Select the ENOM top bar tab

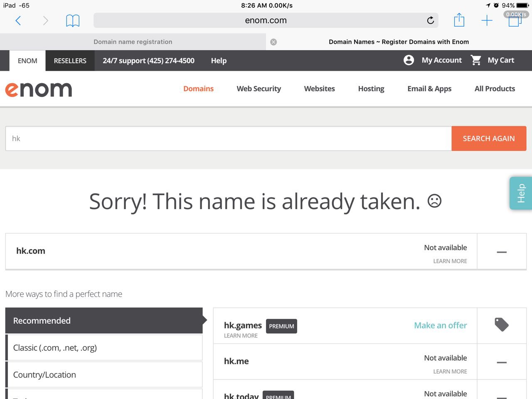point(27,61)
